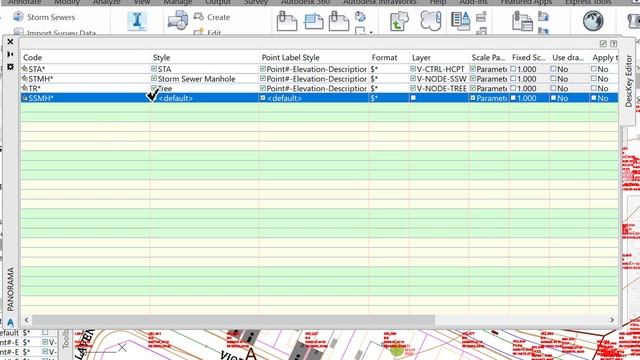Click the checkmark apply icon near help
The image size is (640, 360).
pyautogui.click(x=603, y=44)
